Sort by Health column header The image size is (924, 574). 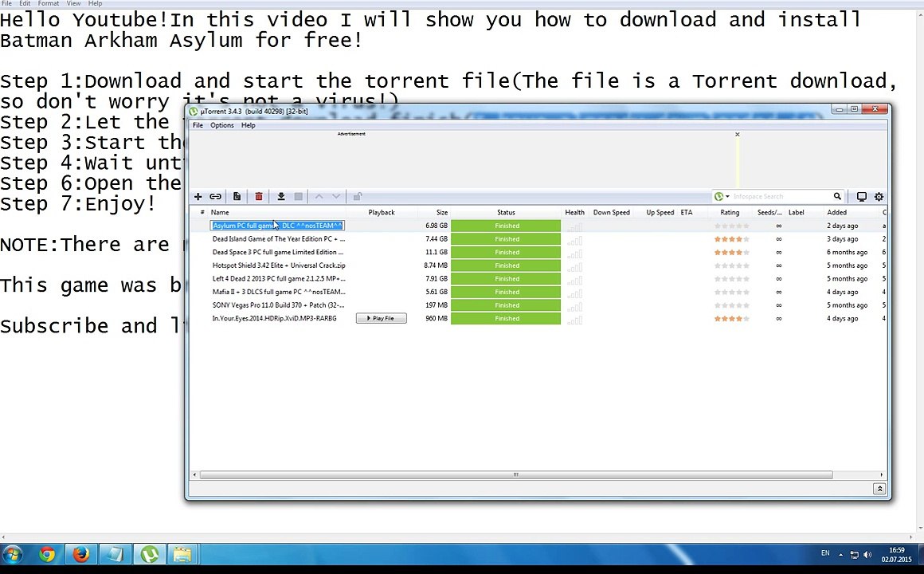pyautogui.click(x=574, y=212)
